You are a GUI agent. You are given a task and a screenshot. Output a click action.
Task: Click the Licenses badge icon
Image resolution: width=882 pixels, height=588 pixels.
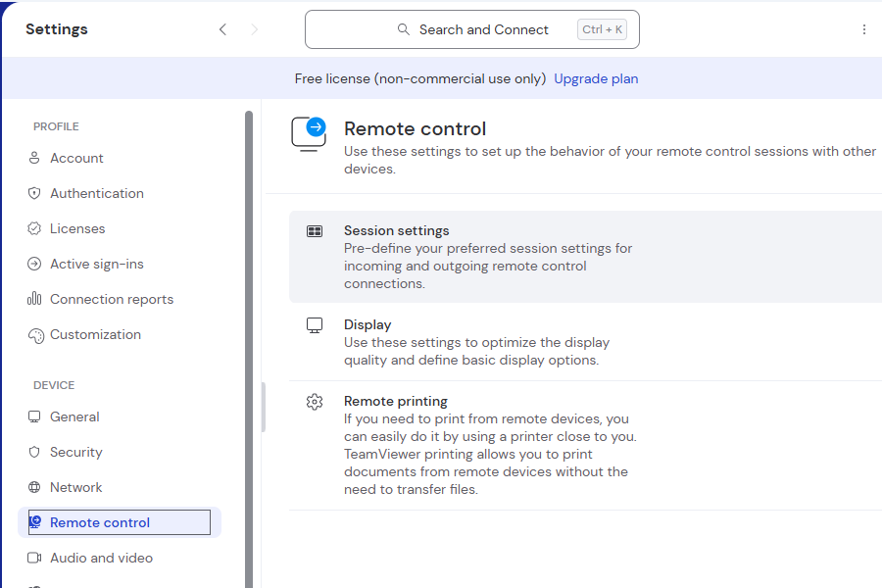(x=34, y=228)
